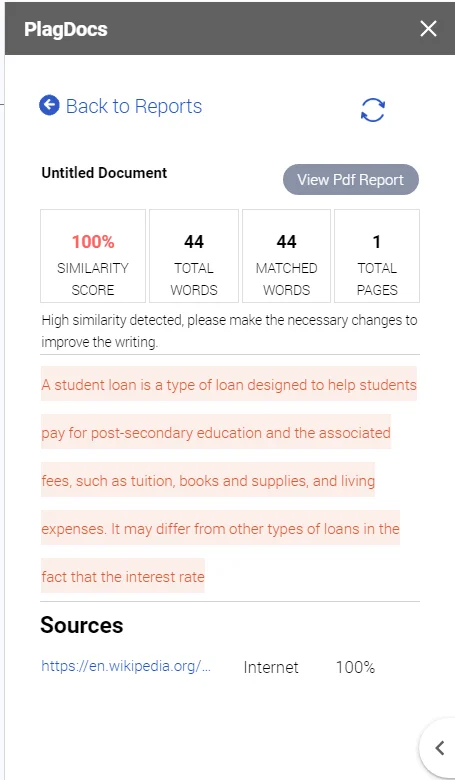Select the 100% Similarity Score box
Image resolution: width=455 pixels, height=780 pixels.
click(x=93, y=256)
